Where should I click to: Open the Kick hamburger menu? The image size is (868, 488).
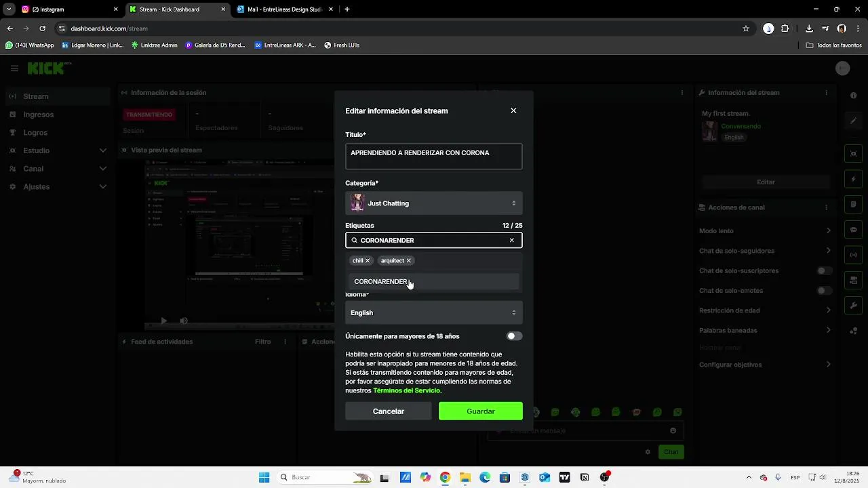pos(14,68)
